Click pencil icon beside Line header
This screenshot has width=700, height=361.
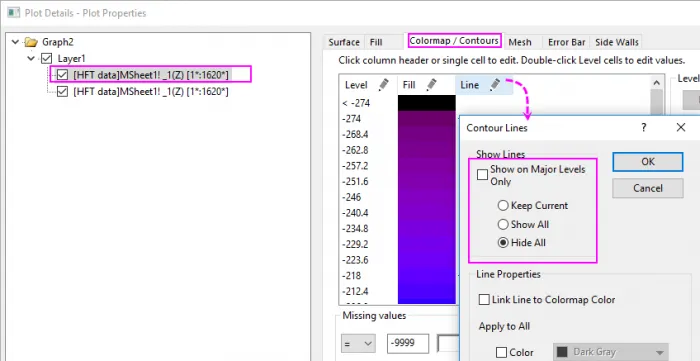495,85
